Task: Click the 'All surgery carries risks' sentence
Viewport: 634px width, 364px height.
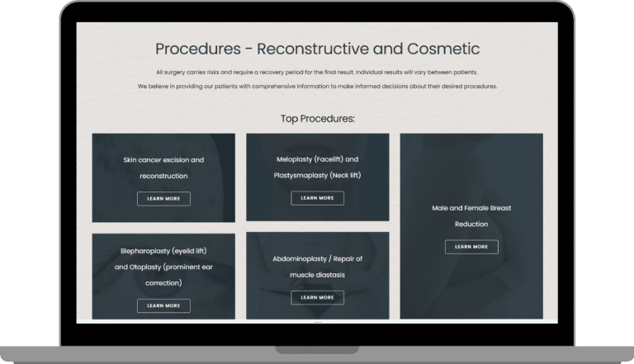Action: coord(317,73)
